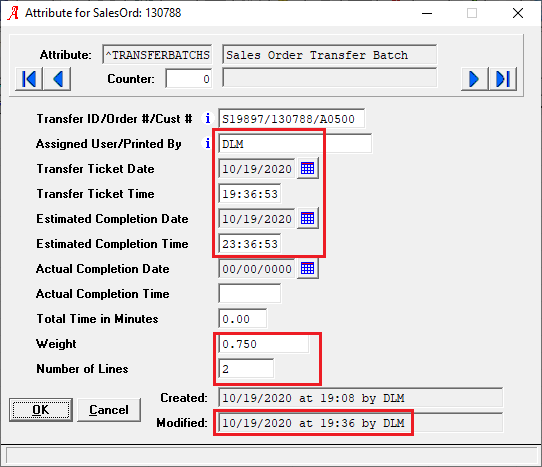Open calendar for Actual Completion Date
The height and width of the screenshot is (467, 542).
click(x=308, y=269)
